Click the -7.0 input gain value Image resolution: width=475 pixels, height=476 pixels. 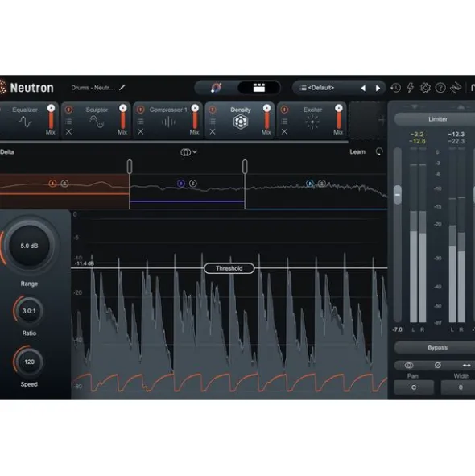(x=397, y=329)
